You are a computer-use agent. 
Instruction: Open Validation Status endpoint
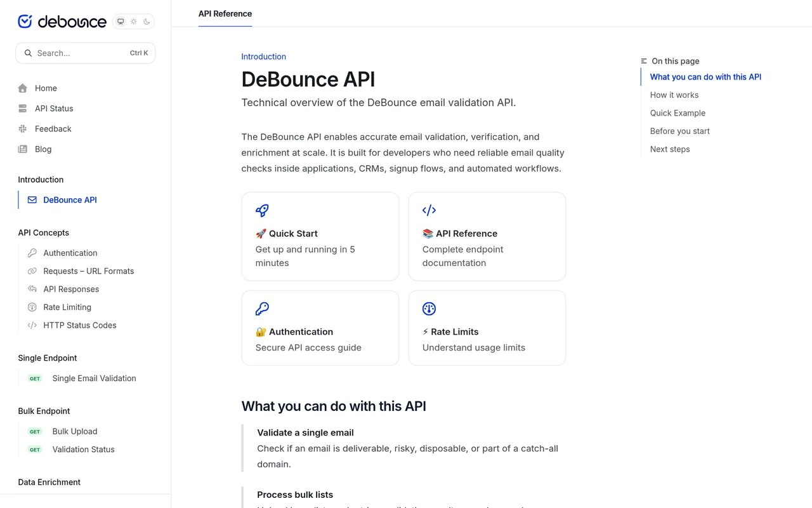pyautogui.click(x=83, y=450)
